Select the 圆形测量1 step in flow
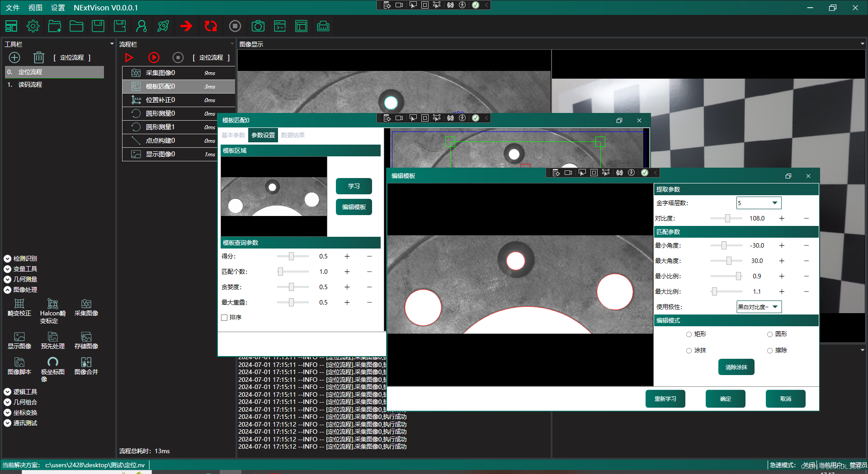This screenshot has width=868, height=474. [x=179, y=127]
